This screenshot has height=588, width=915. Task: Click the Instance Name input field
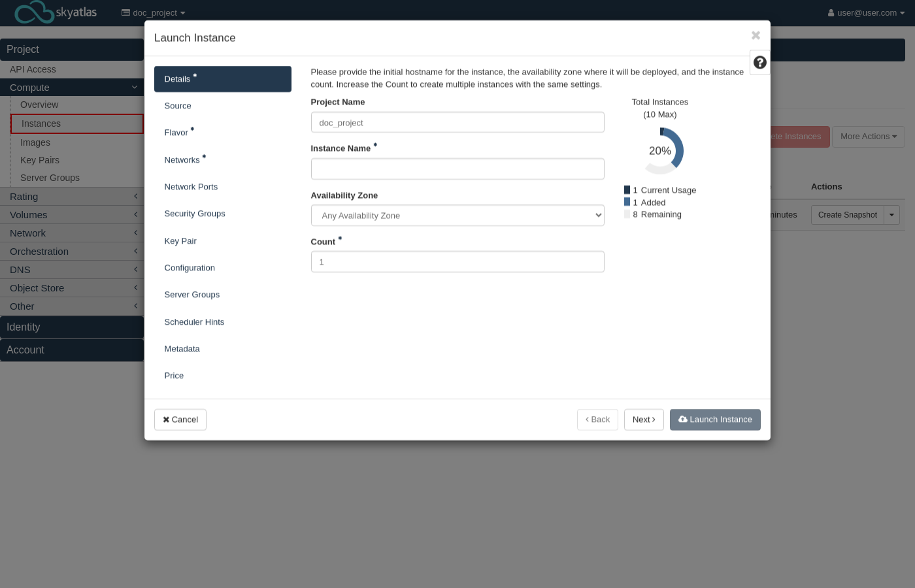click(x=457, y=169)
